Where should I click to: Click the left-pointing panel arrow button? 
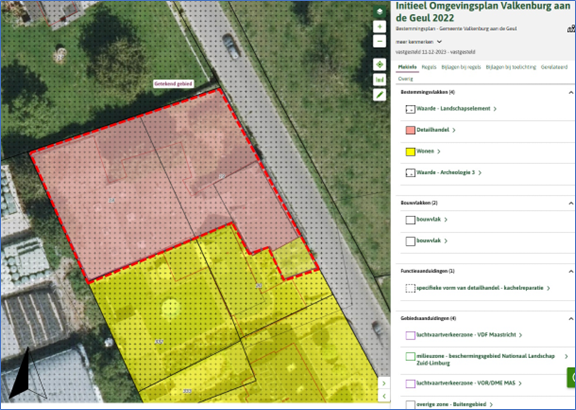click(384, 396)
